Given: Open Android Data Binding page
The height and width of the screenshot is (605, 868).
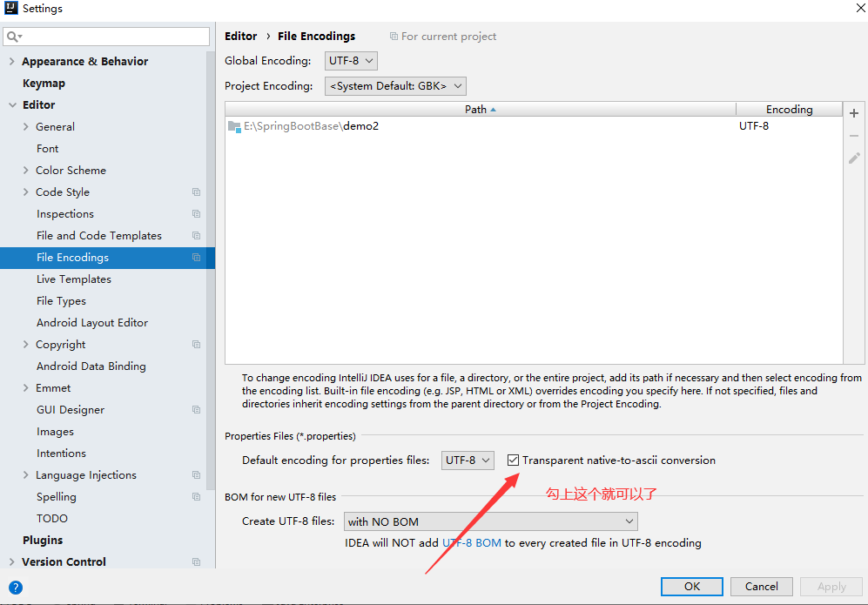Looking at the screenshot, I should coord(91,366).
